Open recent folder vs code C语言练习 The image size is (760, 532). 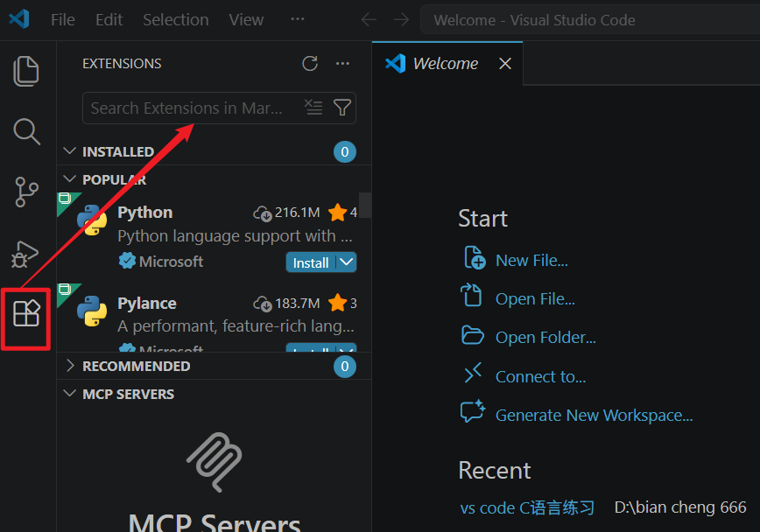[x=527, y=507]
